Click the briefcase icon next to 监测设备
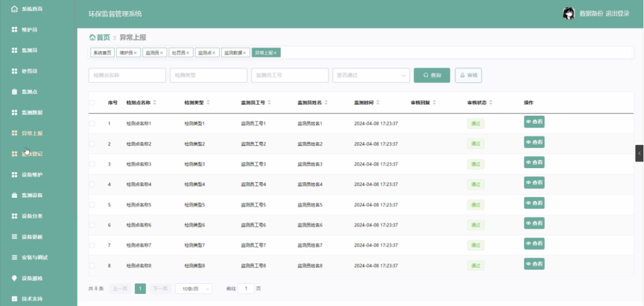Screen dimensions: 644x306 coord(15,195)
